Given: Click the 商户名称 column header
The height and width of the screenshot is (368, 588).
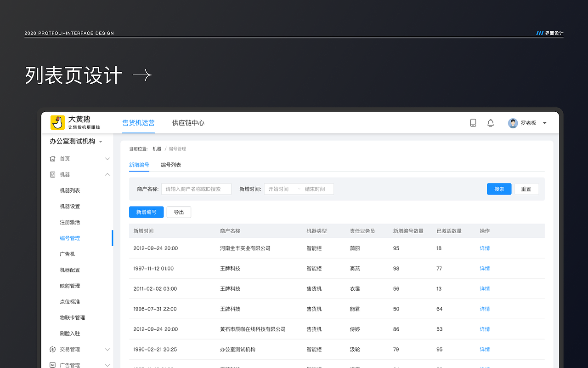Looking at the screenshot, I should coord(230,231).
